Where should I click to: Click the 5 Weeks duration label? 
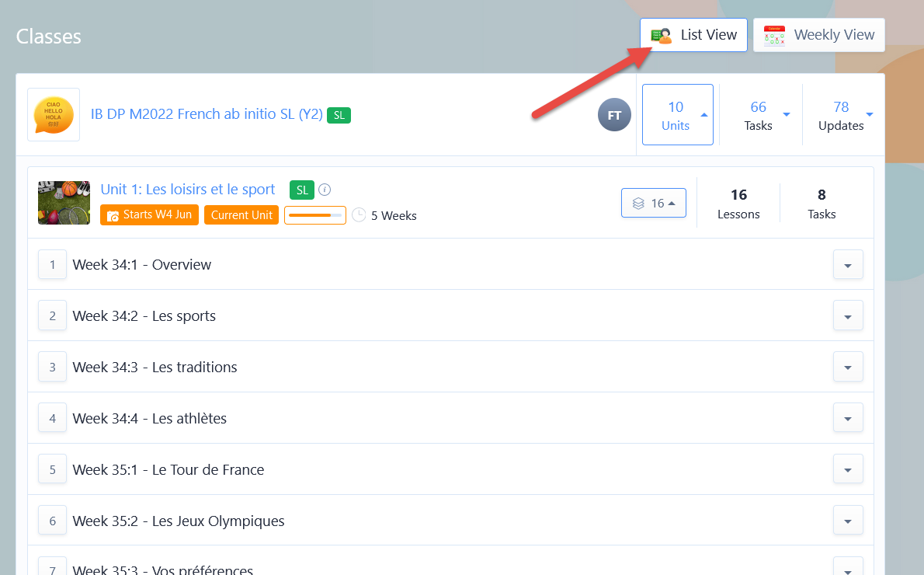click(394, 216)
